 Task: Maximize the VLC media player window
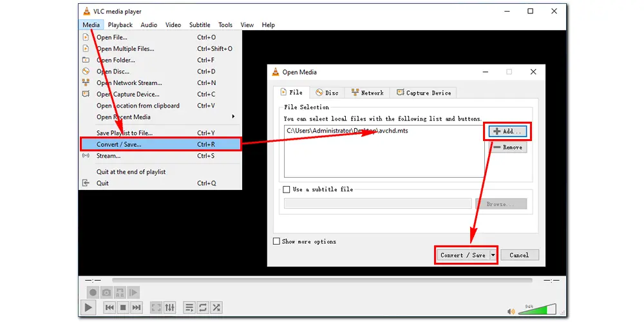click(x=530, y=12)
